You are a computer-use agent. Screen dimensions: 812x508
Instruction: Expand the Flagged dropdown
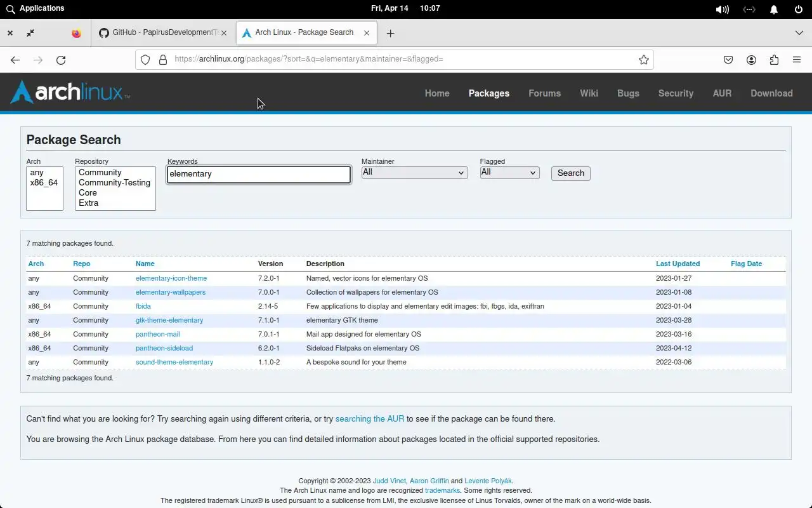pyautogui.click(x=509, y=172)
